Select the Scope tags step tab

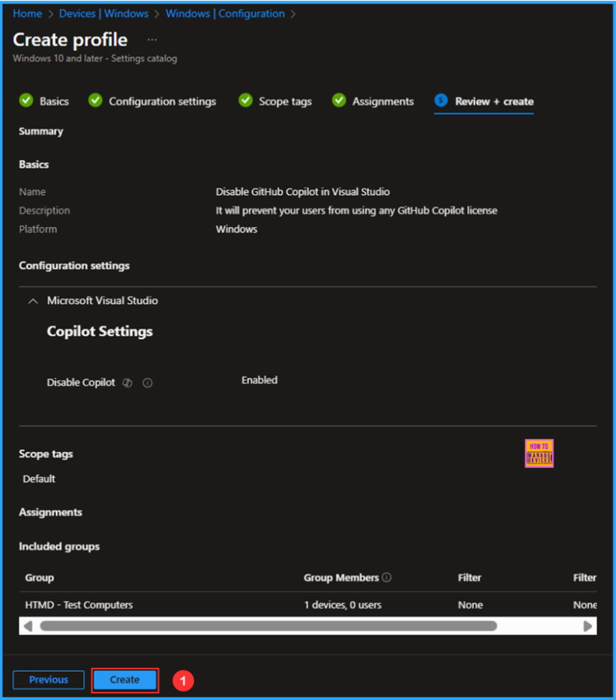point(285,101)
